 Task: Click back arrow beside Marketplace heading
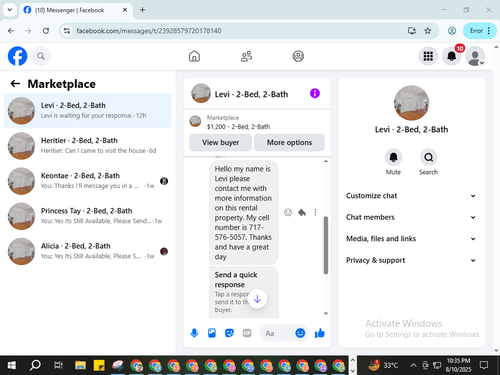tap(15, 84)
